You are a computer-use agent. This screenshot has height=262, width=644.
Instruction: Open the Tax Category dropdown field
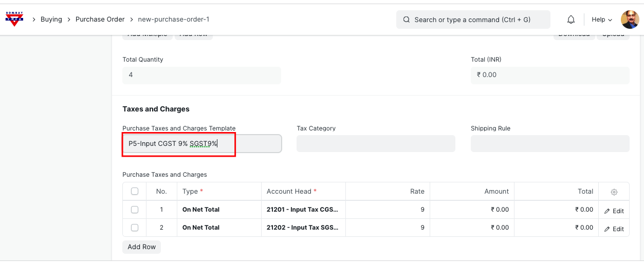(x=376, y=144)
